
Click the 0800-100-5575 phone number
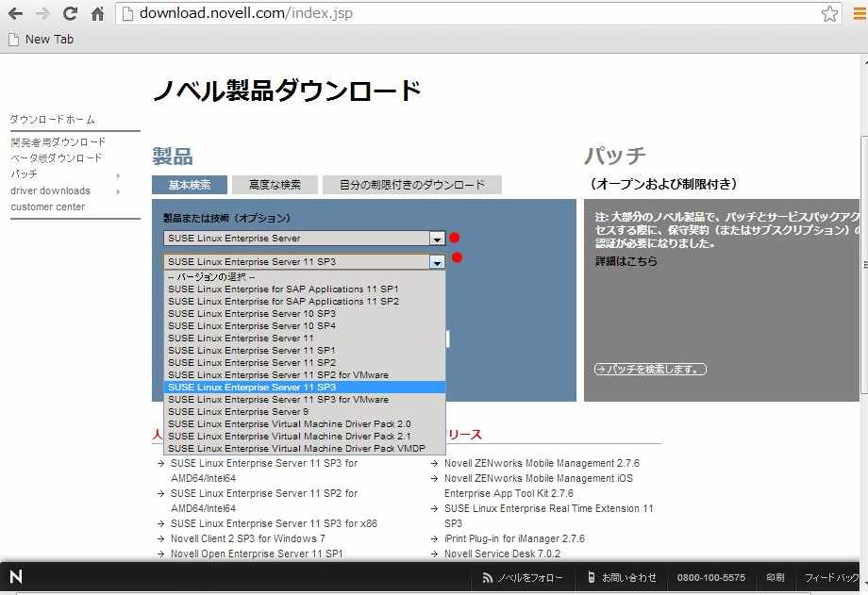click(710, 578)
